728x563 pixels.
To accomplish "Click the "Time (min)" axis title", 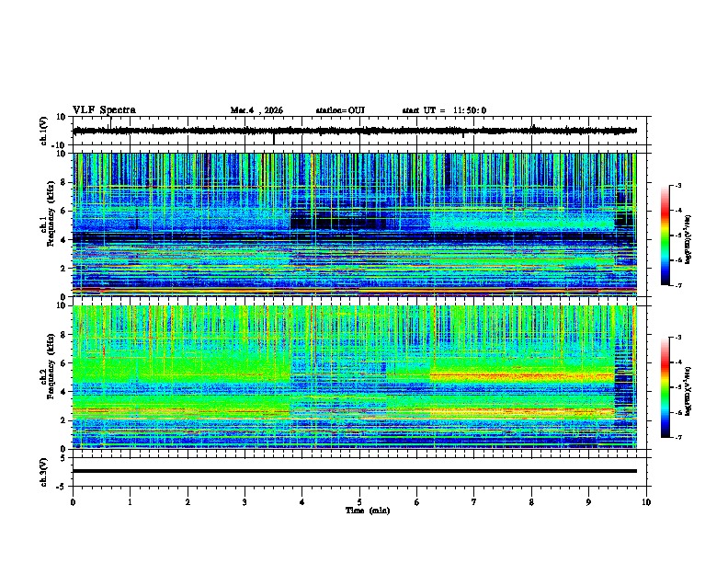I will point(368,511).
